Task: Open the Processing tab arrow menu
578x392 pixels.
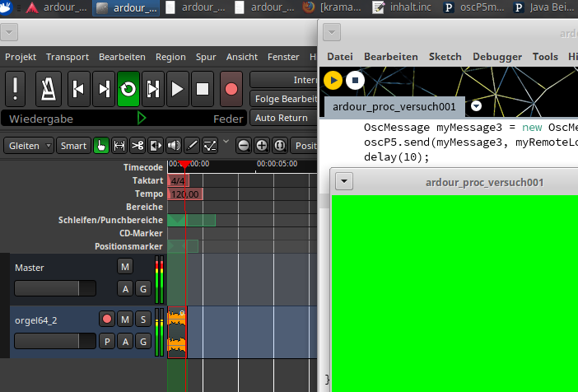Action: click(x=476, y=106)
